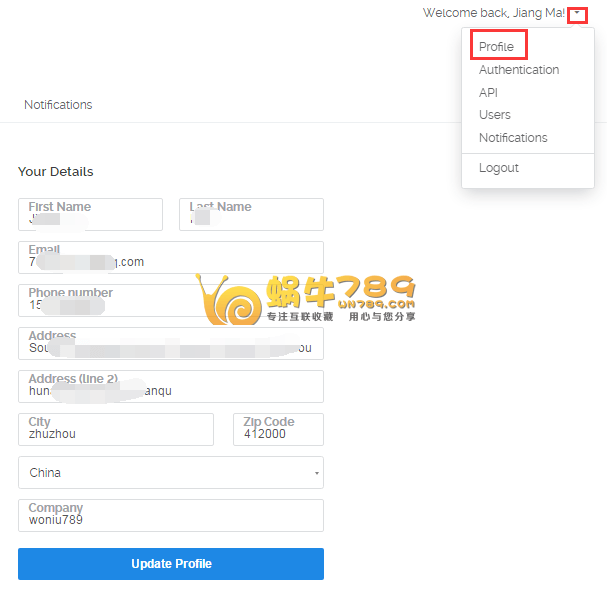Click Logout in the user menu
The image size is (607, 597).
(499, 168)
